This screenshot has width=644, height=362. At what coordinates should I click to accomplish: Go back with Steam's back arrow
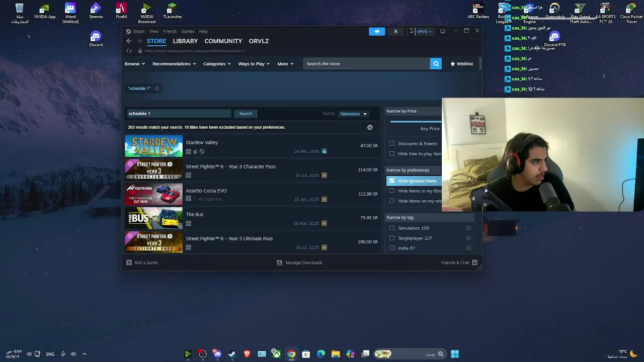tap(129, 41)
